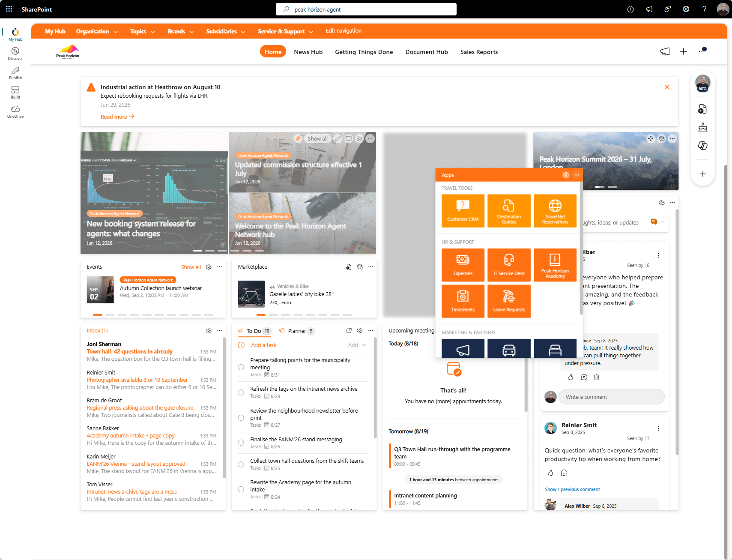This screenshot has width=732, height=560.
Task: Delete the comment with trash icon
Action: point(597,377)
